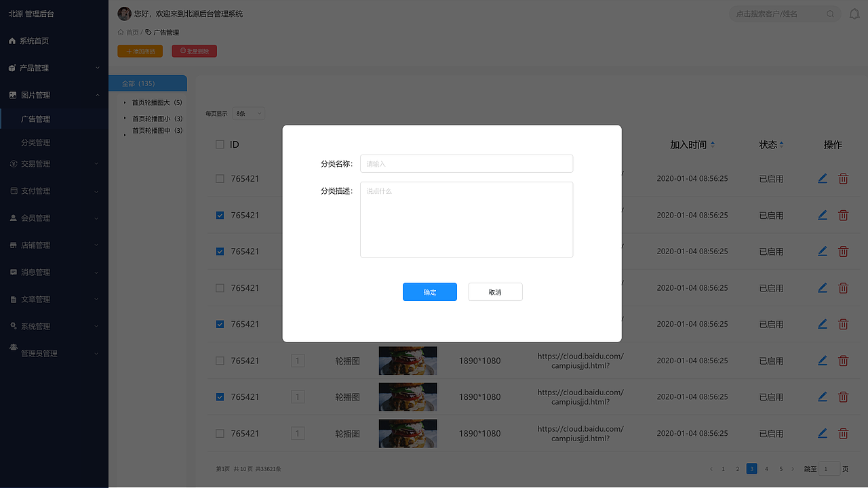Click the trash icon on the last table row
The image size is (868, 488).
point(843,433)
